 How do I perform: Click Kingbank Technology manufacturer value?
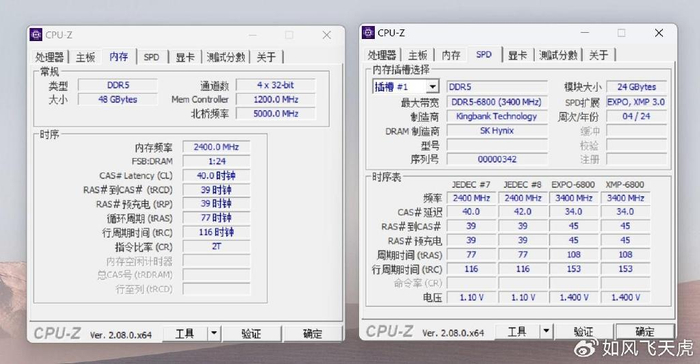pos(496,116)
